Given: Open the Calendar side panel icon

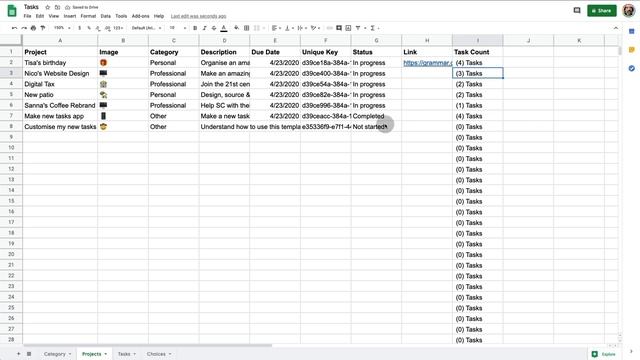Looking at the screenshot, I should [x=631, y=31].
